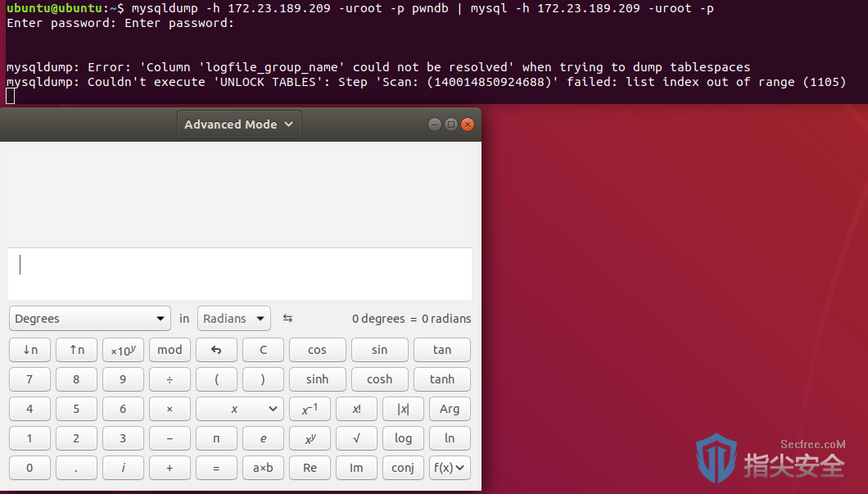Screen dimensions: 868x494
Task: Click the conj conjugate button
Action: click(403, 468)
